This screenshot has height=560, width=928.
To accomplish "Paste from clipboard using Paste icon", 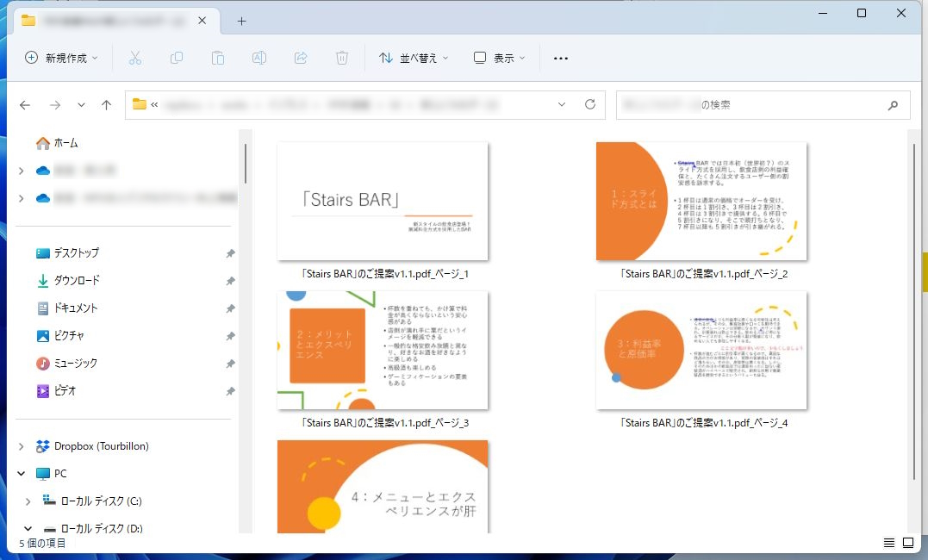I will coord(217,58).
